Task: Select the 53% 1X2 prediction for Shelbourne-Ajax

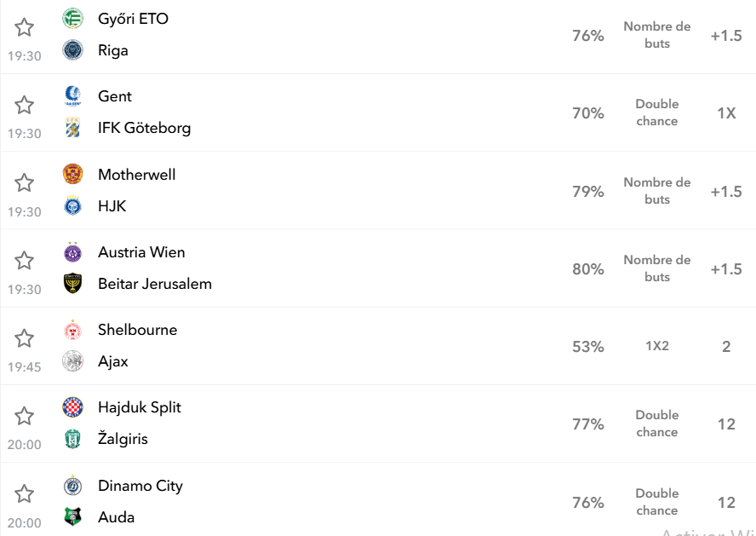Action: [587, 347]
